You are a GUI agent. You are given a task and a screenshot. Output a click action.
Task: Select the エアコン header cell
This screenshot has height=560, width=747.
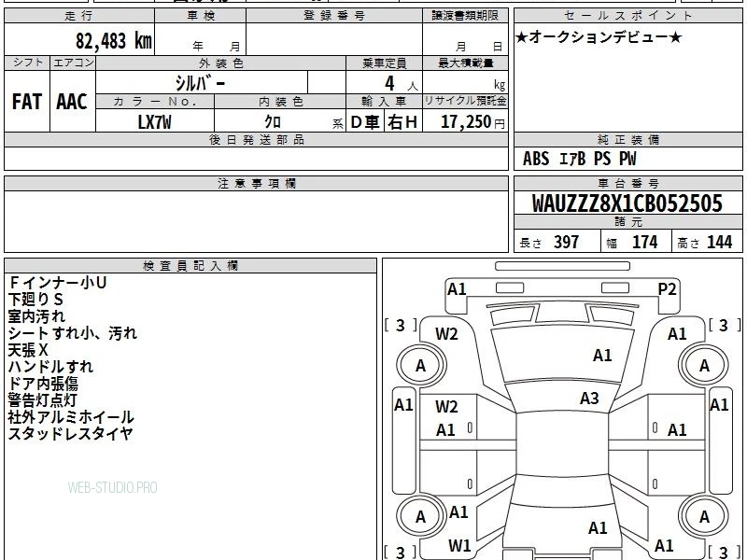tap(73, 63)
